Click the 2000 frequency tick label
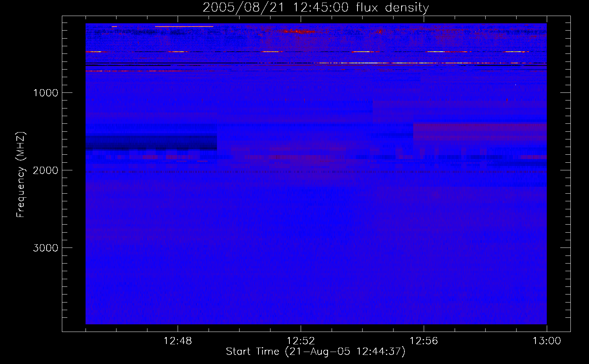 pos(46,170)
